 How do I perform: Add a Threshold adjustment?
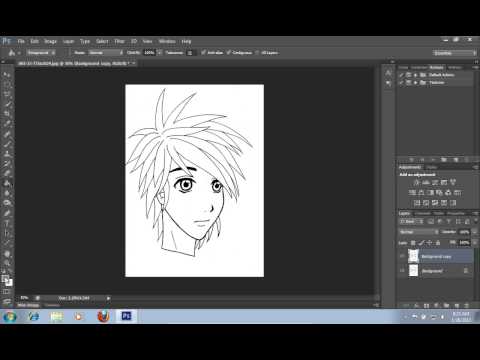[x=435, y=203]
